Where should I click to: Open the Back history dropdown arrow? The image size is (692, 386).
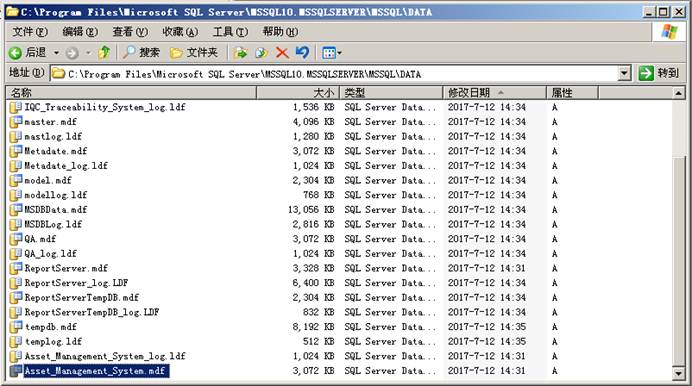[56, 53]
